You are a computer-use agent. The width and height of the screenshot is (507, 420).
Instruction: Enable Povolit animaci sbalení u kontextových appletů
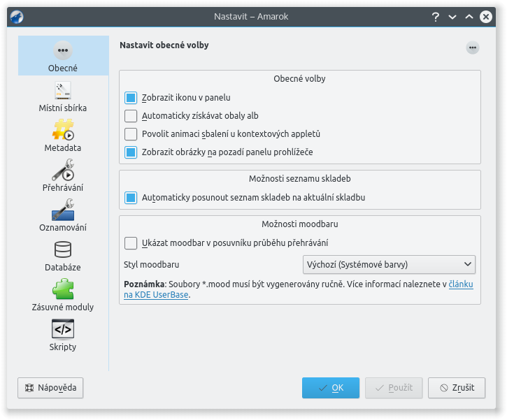pyautogui.click(x=131, y=133)
